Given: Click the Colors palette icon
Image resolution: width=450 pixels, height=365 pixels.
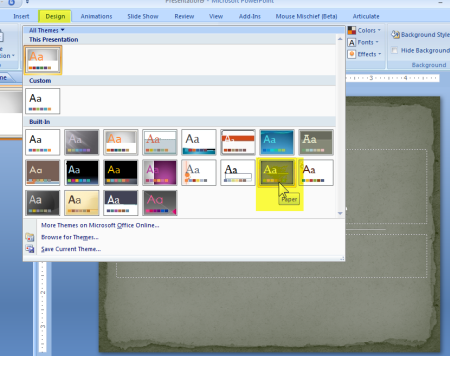Looking at the screenshot, I should tap(352, 31).
